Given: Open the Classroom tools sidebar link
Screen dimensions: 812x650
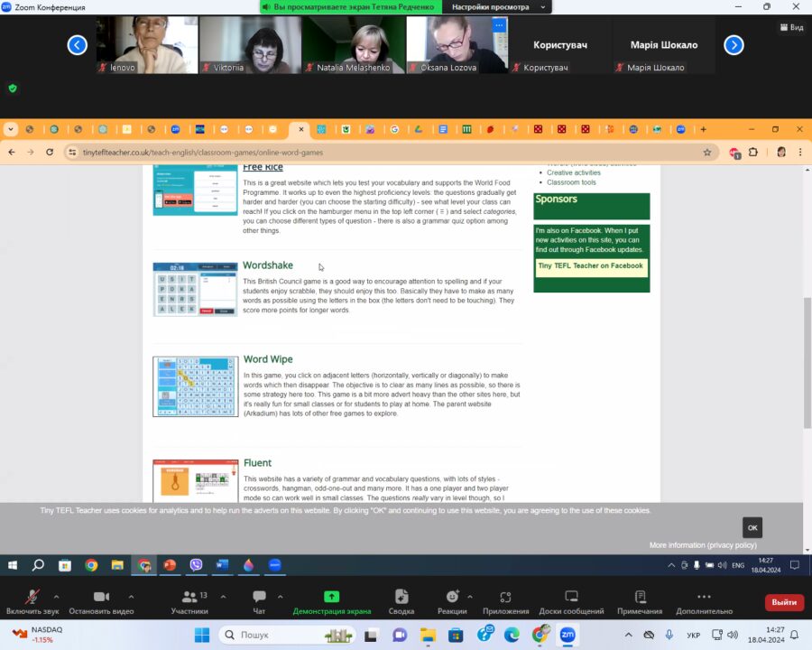Looking at the screenshot, I should pos(571,182).
